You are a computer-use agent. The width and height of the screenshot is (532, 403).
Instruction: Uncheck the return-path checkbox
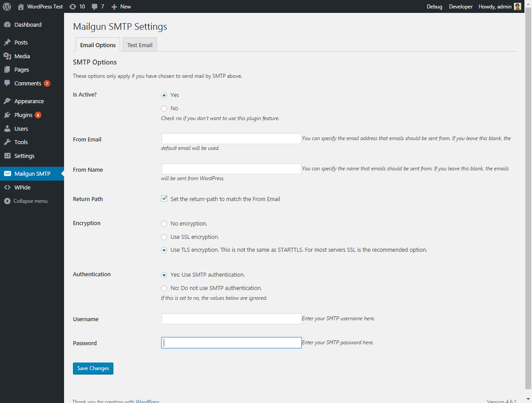tap(164, 199)
